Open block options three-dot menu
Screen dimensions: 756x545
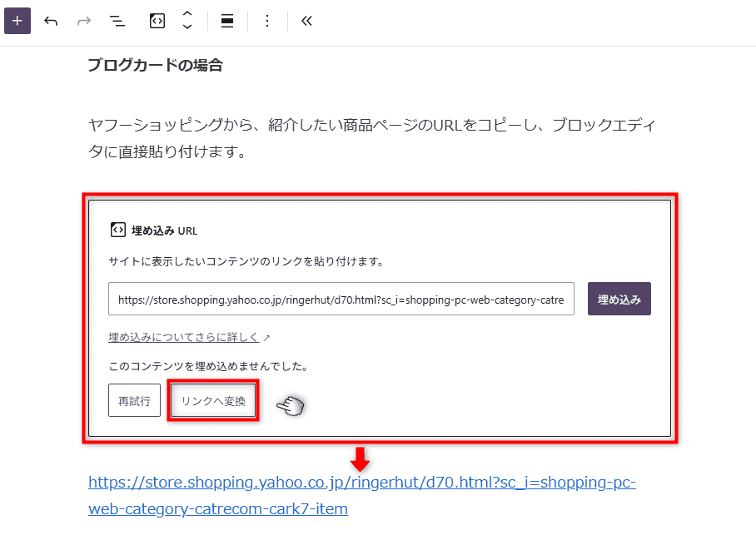(x=267, y=21)
